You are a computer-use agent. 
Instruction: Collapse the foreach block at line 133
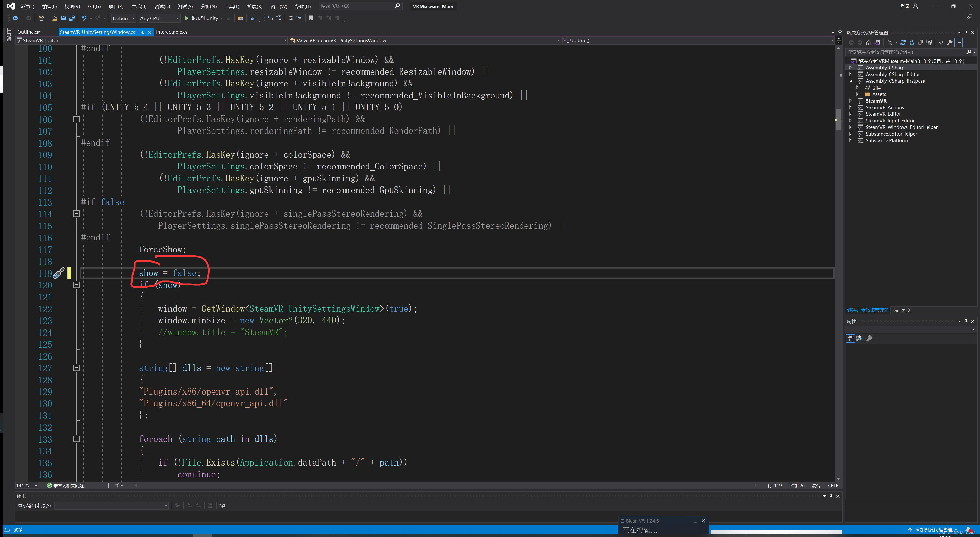(x=76, y=439)
